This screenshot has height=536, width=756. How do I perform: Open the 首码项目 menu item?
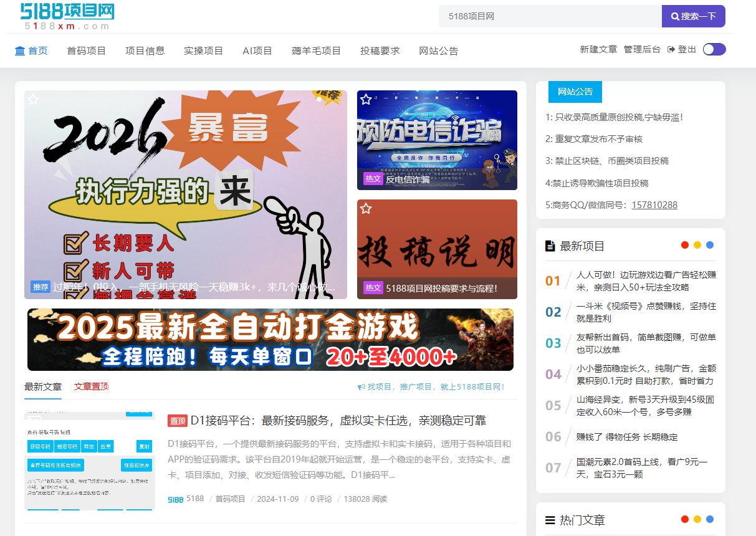tap(87, 51)
